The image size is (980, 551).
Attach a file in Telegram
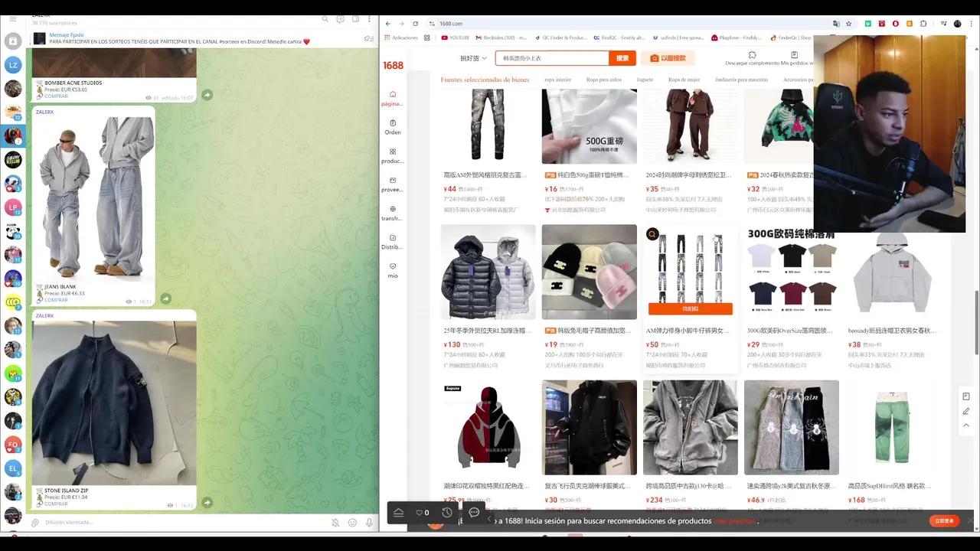click(35, 523)
